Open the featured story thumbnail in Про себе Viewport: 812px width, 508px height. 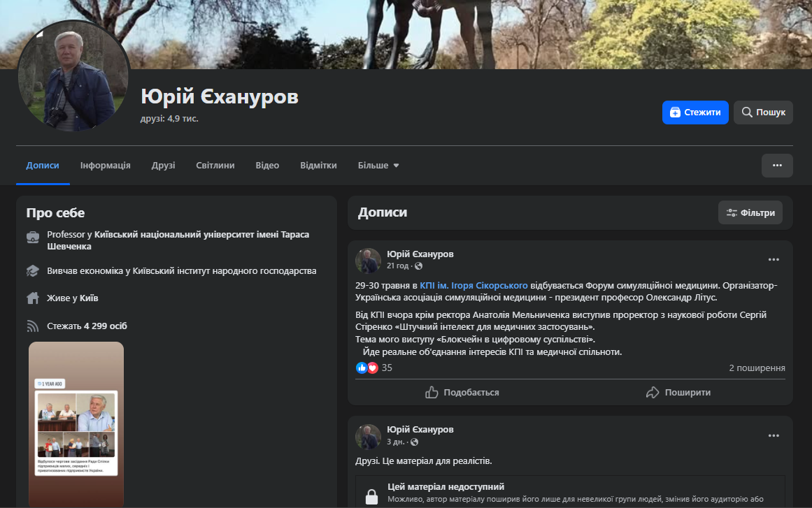point(76,423)
